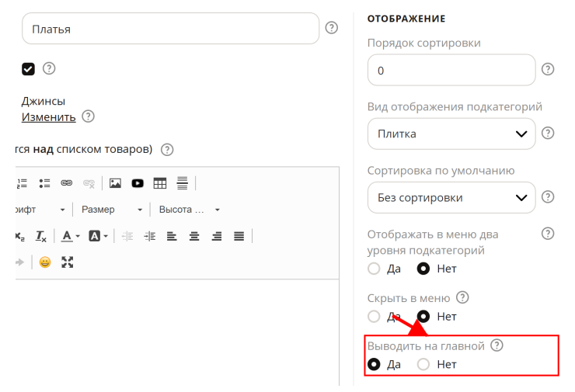The image size is (575, 392).
Task: Click the Изменить link under Джинсы
Action: [x=48, y=117]
